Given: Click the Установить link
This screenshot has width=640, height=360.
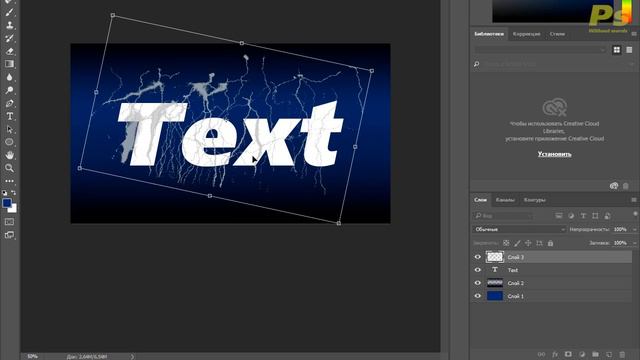Looking at the screenshot, I should (554, 154).
